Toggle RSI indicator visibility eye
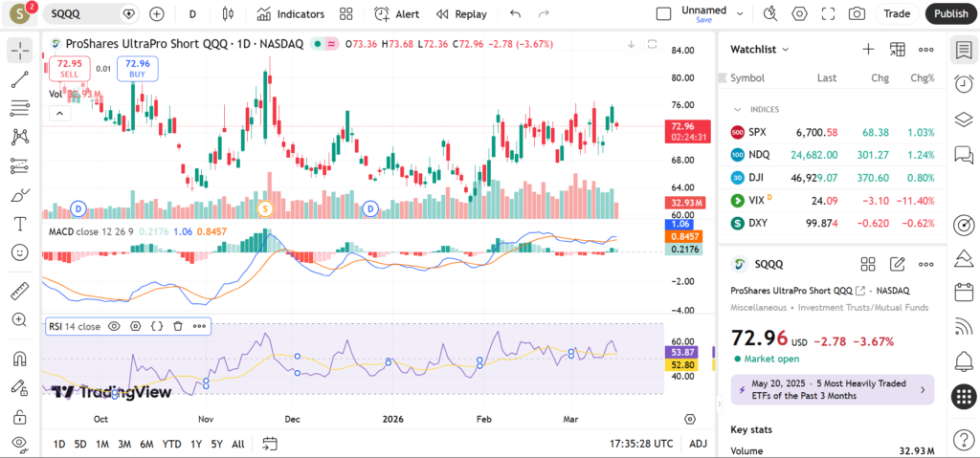 point(114,326)
